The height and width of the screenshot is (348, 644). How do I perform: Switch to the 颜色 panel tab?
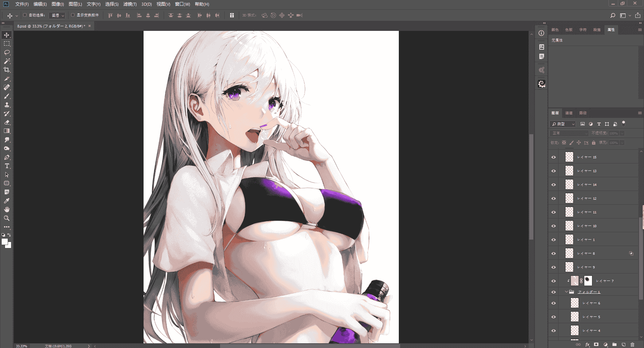click(x=555, y=30)
